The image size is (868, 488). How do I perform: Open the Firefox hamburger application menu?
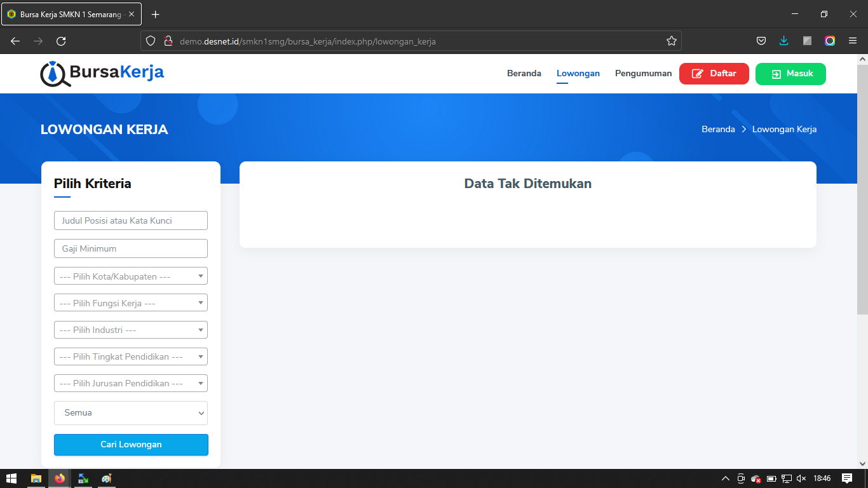coord(853,41)
